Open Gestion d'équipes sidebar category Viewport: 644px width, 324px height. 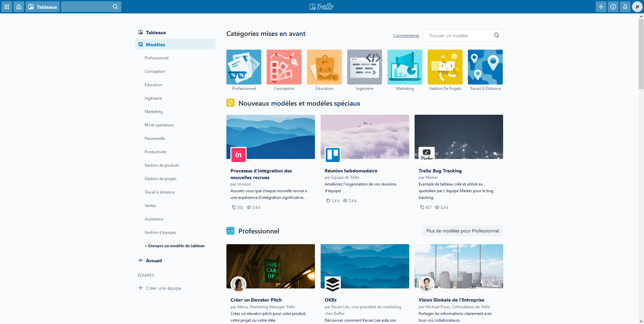point(160,232)
